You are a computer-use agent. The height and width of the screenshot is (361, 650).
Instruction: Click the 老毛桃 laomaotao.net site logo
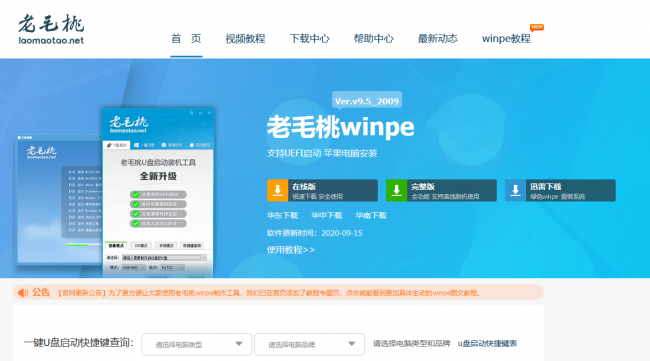tap(51, 29)
